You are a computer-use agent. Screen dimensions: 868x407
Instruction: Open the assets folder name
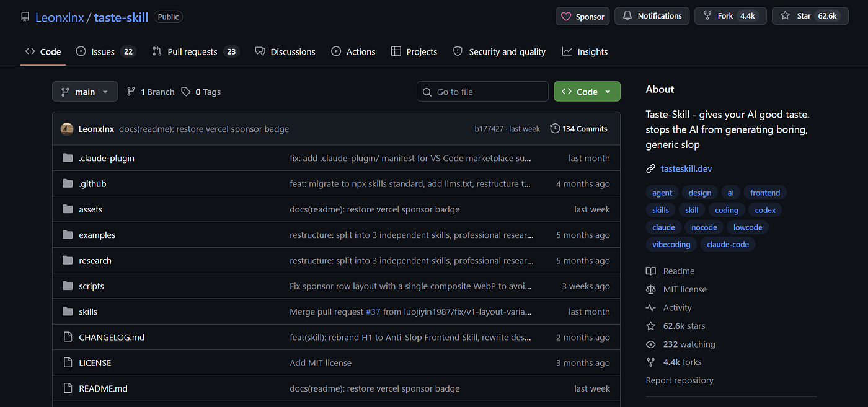pyautogui.click(x=91, y=209)
